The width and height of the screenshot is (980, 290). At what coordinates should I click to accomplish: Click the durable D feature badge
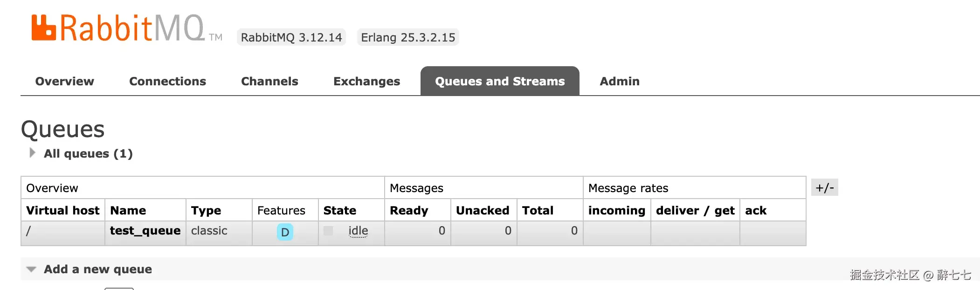pos(285,232)
